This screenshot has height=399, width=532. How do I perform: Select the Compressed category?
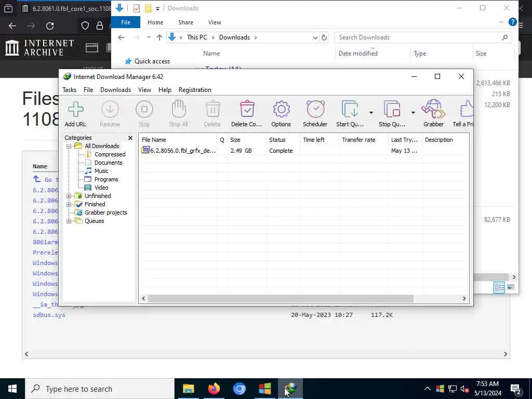[x=110, y=154]
